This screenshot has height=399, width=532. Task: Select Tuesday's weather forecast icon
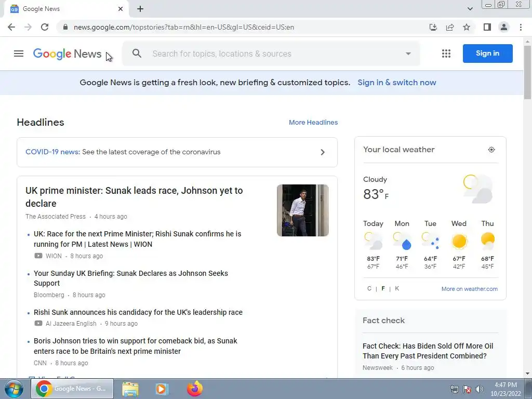pos(430,241)
